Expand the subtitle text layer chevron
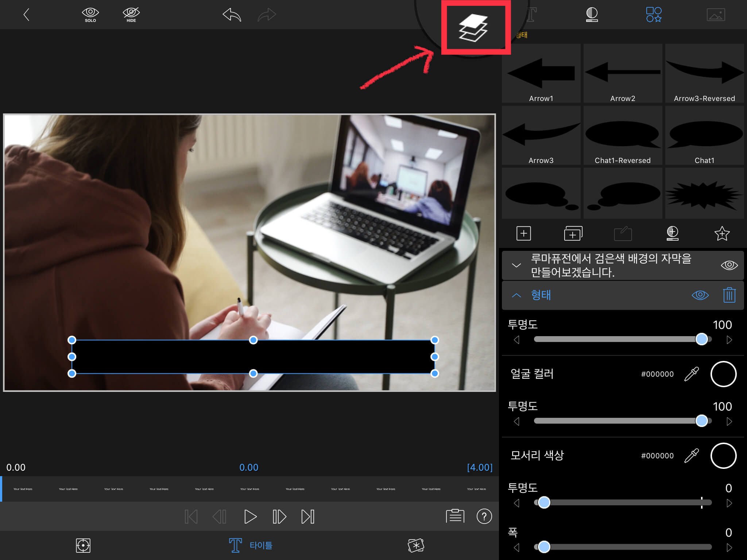Viewport: 747px width, 560px height. (516, 265)
